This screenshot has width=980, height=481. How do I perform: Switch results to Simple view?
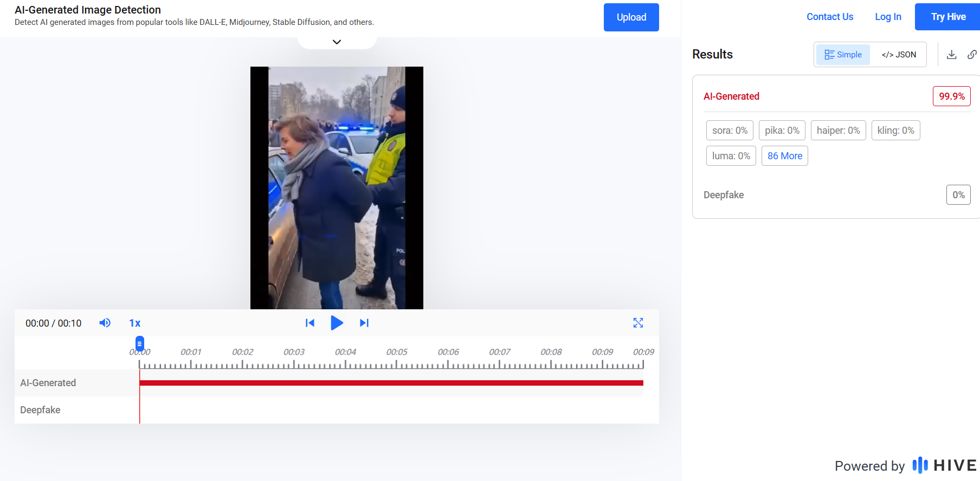843,55
